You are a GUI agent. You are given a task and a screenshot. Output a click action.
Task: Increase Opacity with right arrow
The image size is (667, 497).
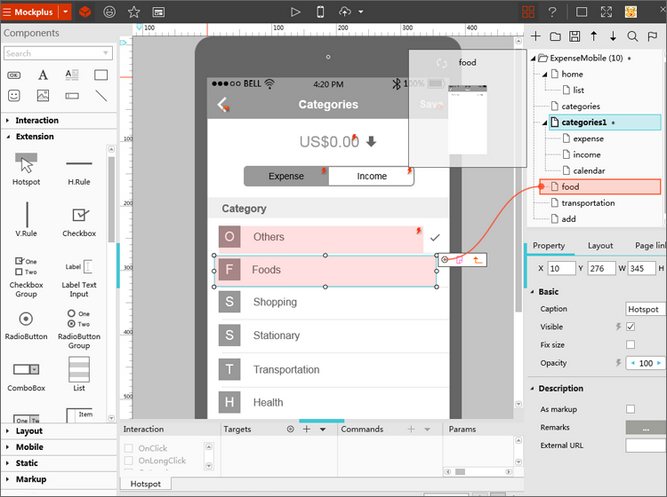pyautogui.click(x=659, y=363)
